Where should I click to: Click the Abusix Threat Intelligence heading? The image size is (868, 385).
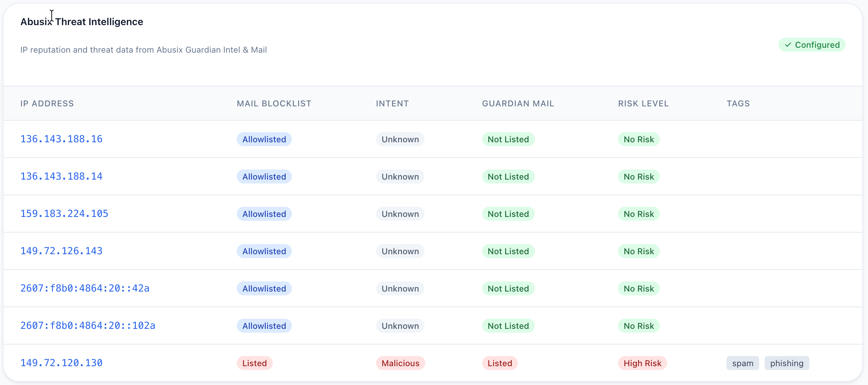click(x=81, y=21)
